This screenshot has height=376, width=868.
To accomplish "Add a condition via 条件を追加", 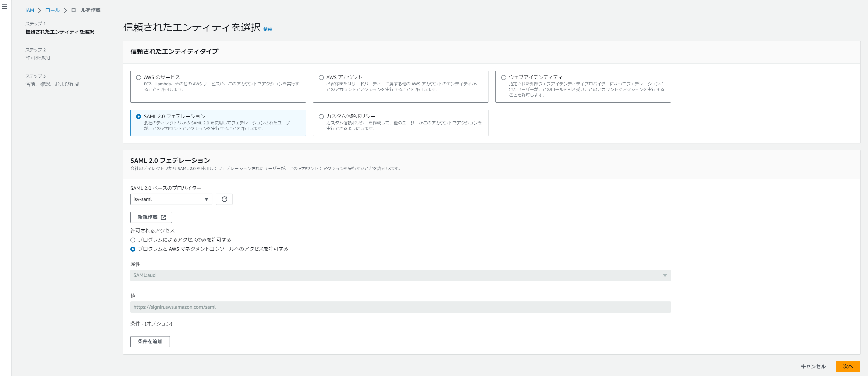I will tap(149, 342).
